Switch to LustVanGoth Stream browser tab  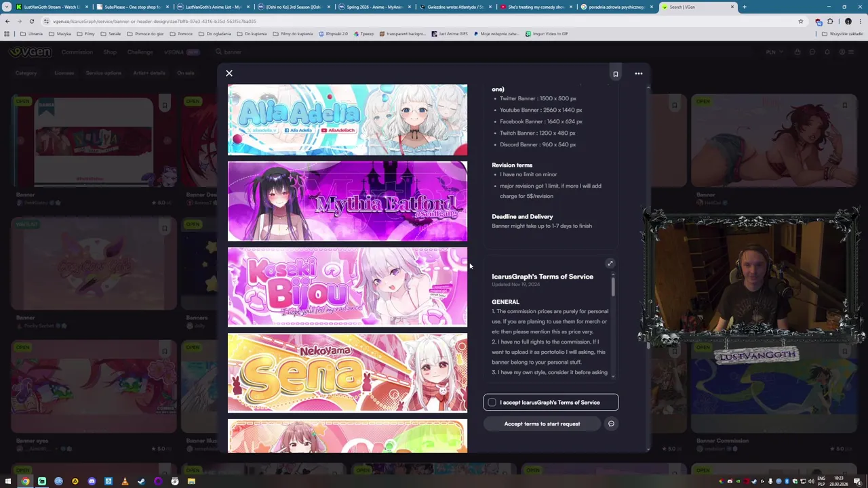tap(52, 7)
